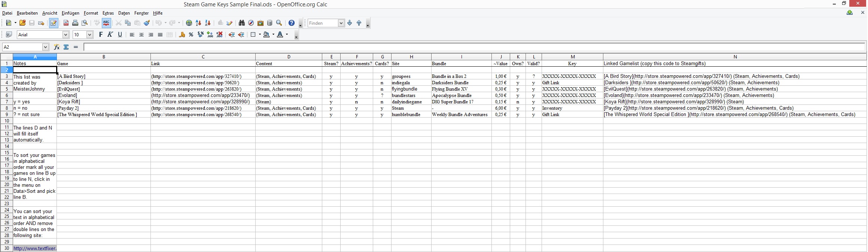
Task: Open the Einfügen menu
Action: point(70,13)
